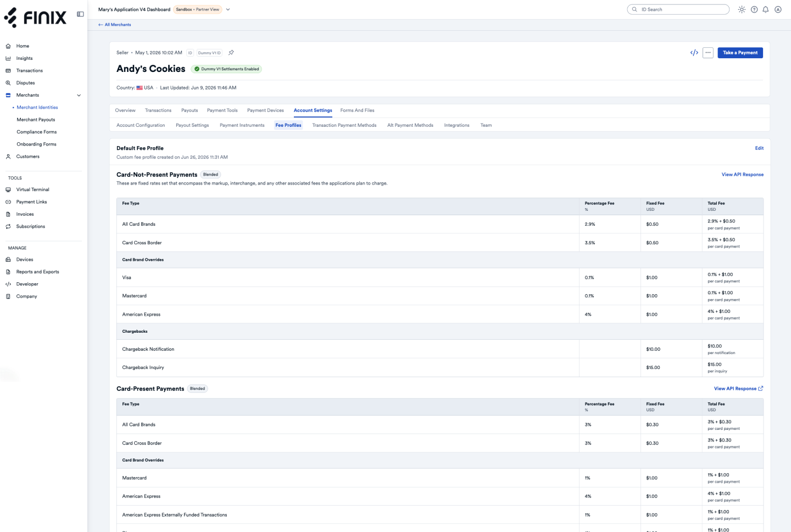Open notifications with the bell icon
The width and height of the screenshot is (791, 532).
pos(766,9)
